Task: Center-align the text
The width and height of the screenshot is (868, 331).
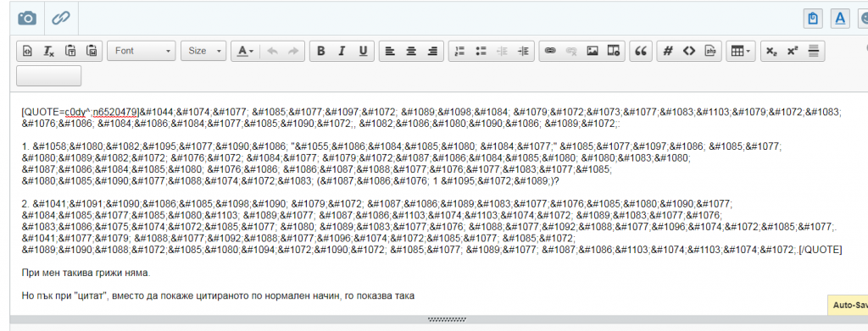Action: point(411,51)
